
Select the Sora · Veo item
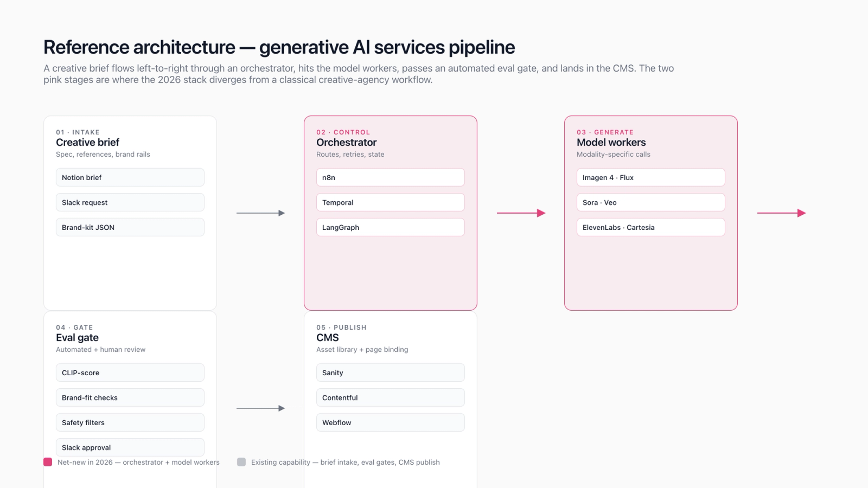point(651,202)
